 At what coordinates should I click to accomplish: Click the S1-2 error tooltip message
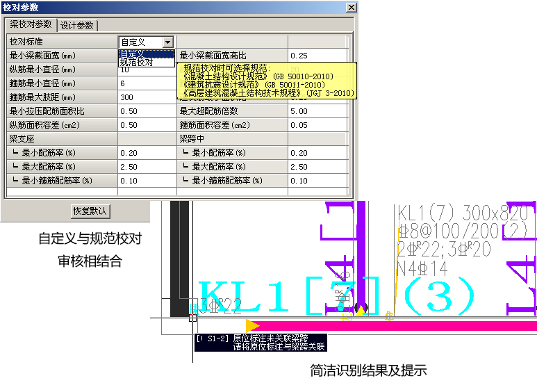pos(261,342)
